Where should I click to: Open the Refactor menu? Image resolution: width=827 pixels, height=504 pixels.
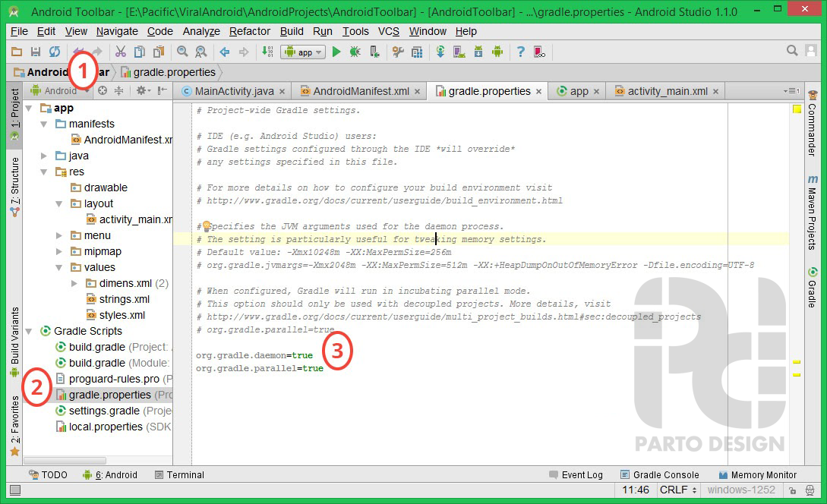point(250,31)
